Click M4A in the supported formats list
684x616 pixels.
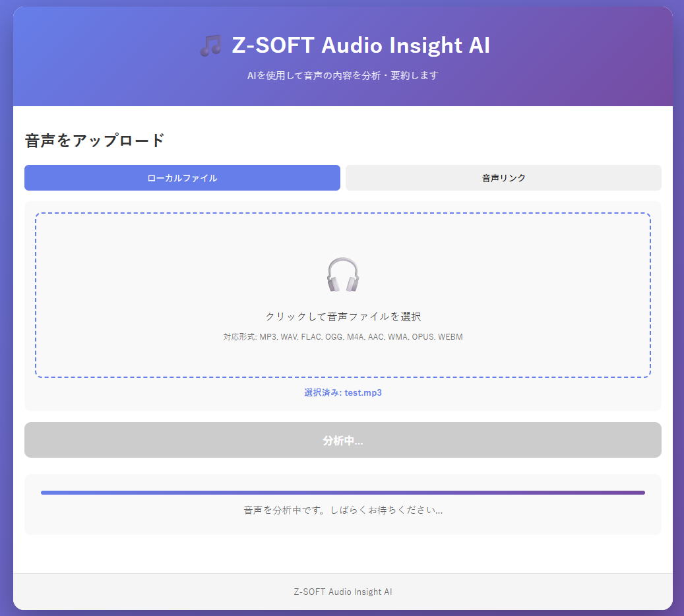click(356, 337)
